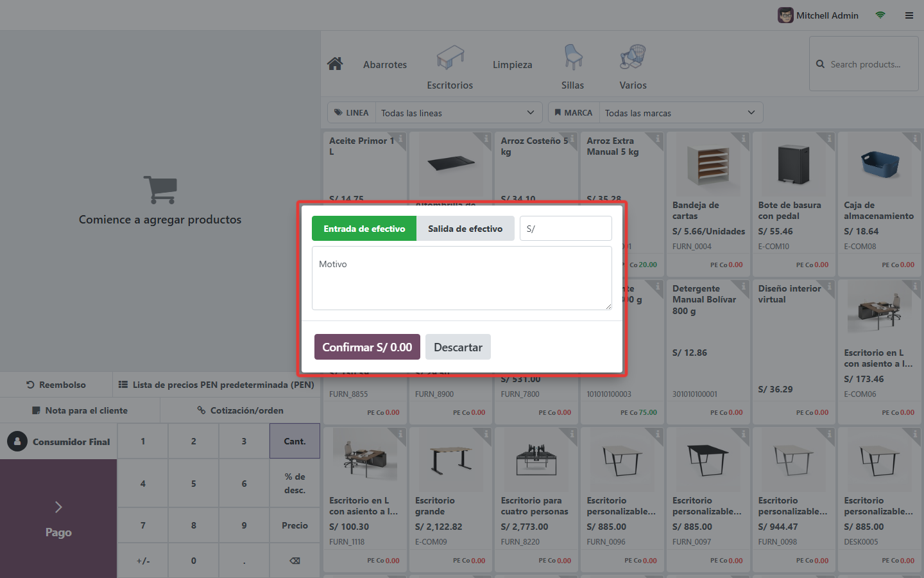Activate the Precio numpad mode
Viewport: 924px width, 578px height.
click(x=295, y=525)
